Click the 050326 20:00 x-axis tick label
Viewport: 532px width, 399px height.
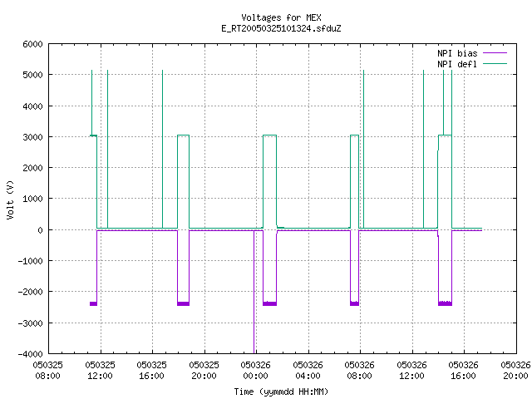click(515, 370)
